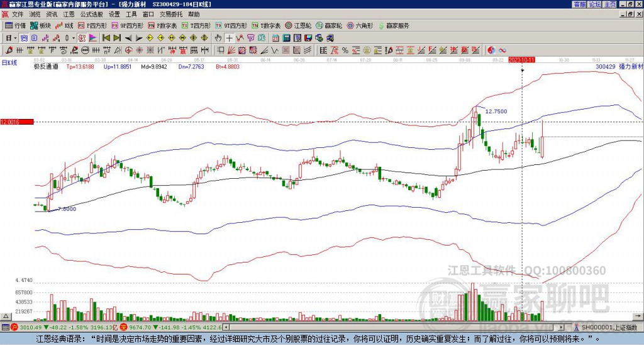Viewport: 644px width, 345px height.
Task: Click the horizontal scrollbar right arrow
Action: (562, 327)
